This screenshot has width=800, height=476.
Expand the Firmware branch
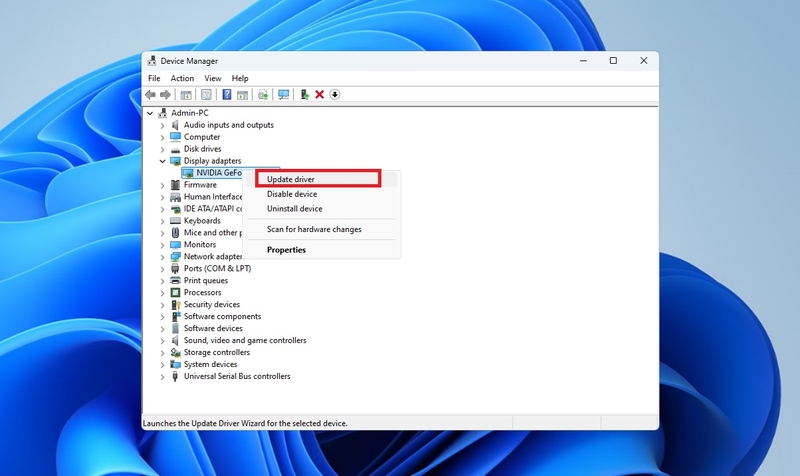[162, 185]
